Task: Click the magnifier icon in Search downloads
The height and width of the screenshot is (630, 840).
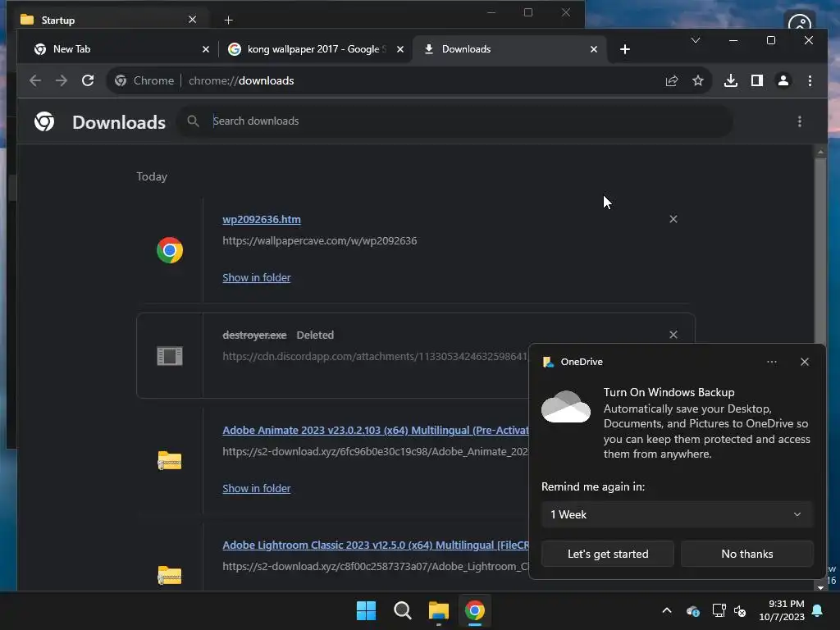Action: pyautogui.click(x=194, y=121)
